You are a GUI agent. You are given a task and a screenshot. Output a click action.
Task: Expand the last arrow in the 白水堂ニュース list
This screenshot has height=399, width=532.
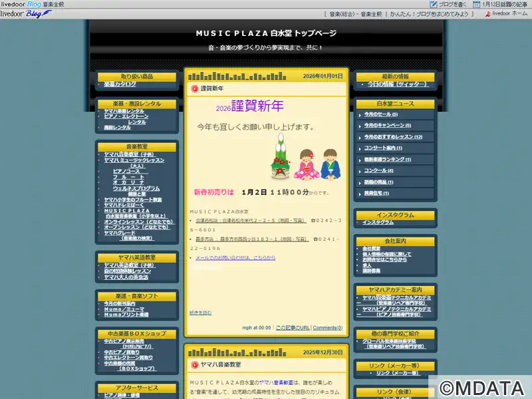tap(360, 194)
